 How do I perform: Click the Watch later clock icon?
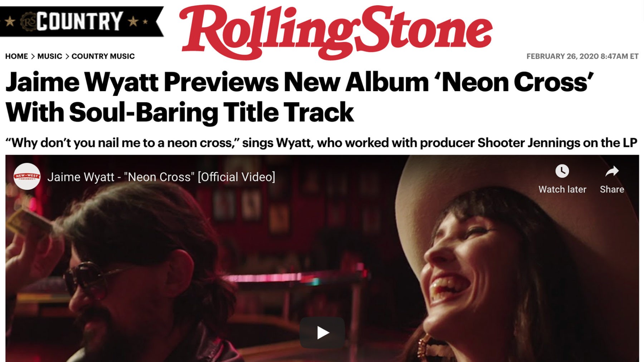coord(562,171)
